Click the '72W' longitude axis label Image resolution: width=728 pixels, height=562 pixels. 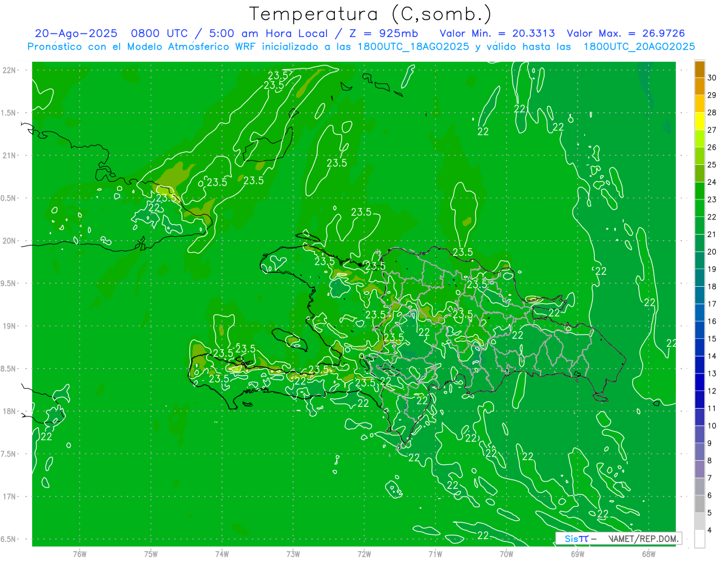[364, 554]
